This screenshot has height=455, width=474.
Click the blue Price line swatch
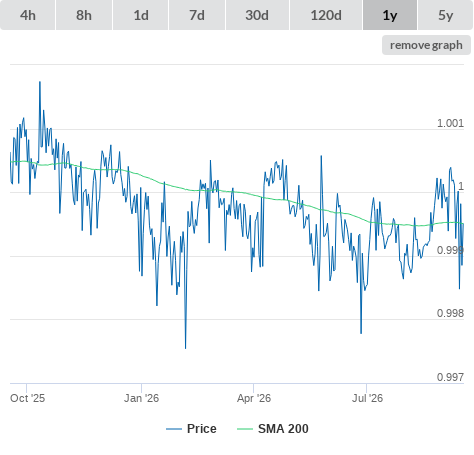click(174, 429)
